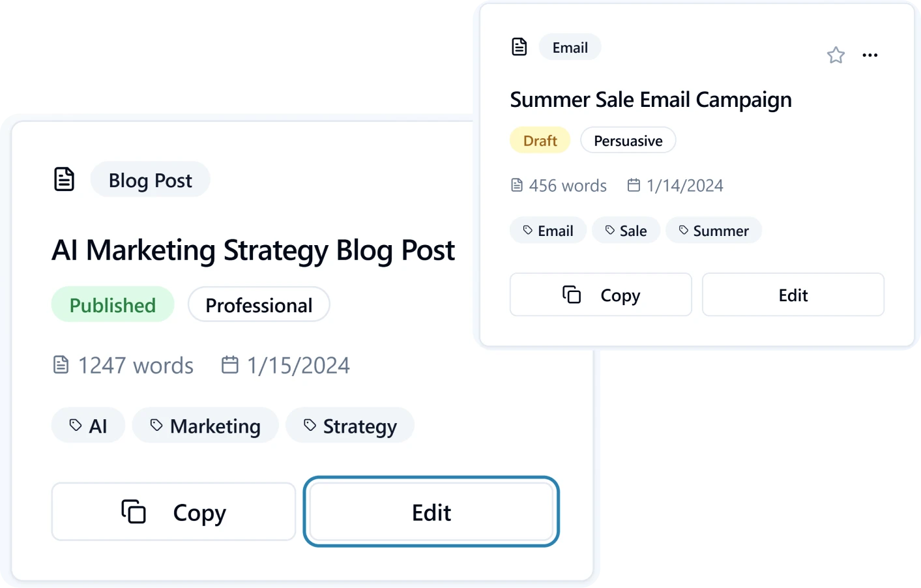Click the calendar icon next to 1/14/2024
This screenshot has width=921, height=588.
pyautogui.click(x=633, y=185)
